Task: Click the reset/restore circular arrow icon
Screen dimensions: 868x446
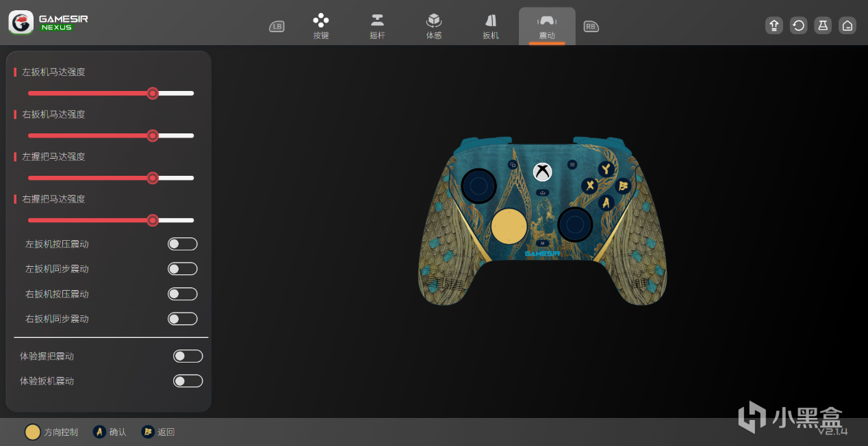Action: point(798,26)
